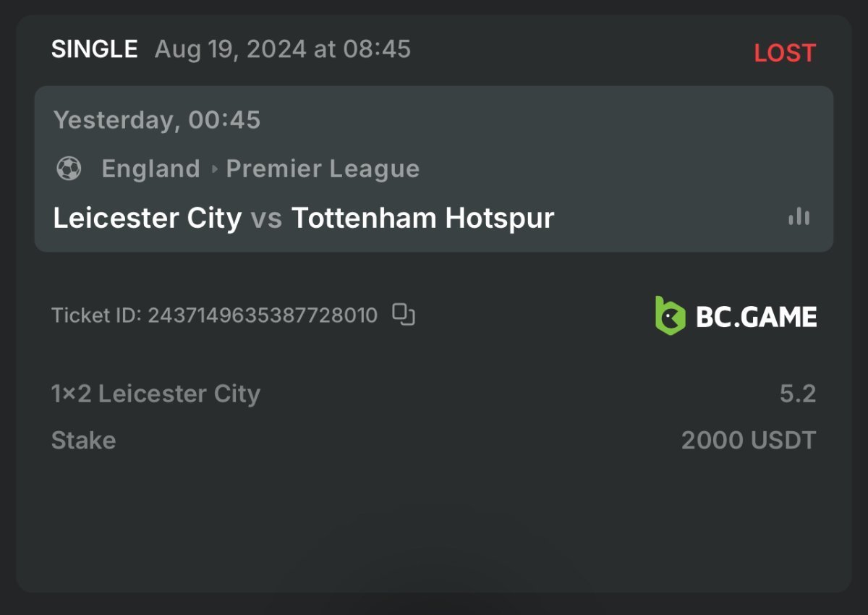The image size is (868, 615).
Task: Select the Leicester City team name
Action: click(x=148, y=218)
